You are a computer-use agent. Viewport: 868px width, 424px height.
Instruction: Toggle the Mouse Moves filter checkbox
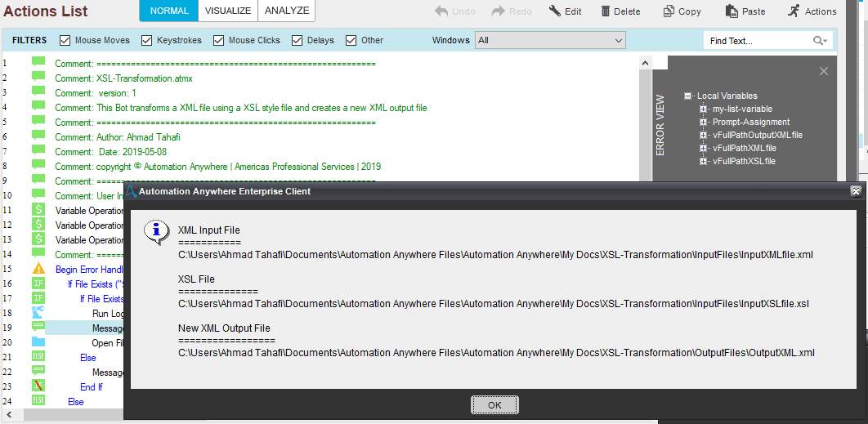click(65, 40)
